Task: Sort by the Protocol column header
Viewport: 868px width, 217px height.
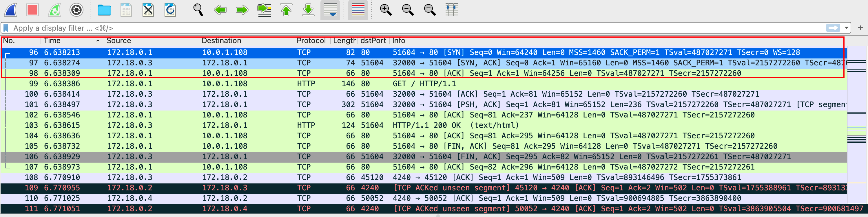Action: point(312,41)
